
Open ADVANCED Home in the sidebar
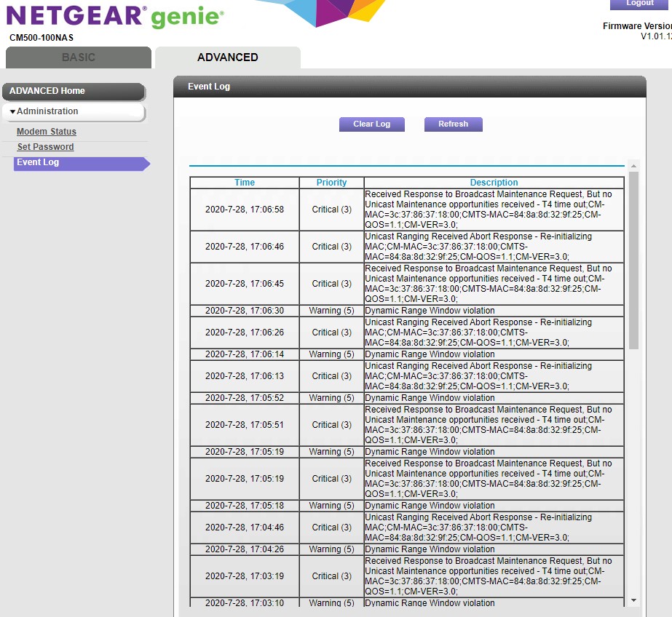[74, 91]
